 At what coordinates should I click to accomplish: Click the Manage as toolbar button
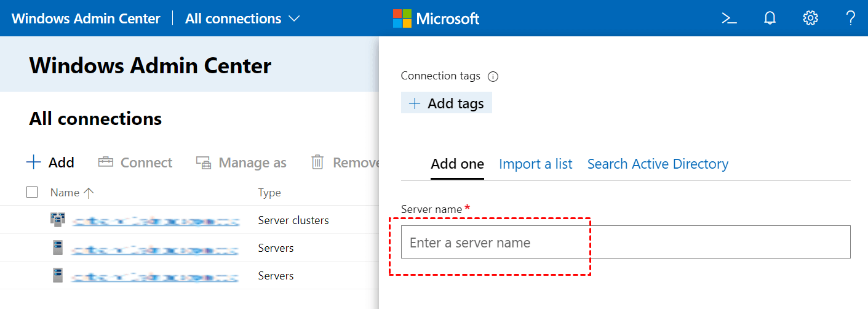[x=241, y=163]
